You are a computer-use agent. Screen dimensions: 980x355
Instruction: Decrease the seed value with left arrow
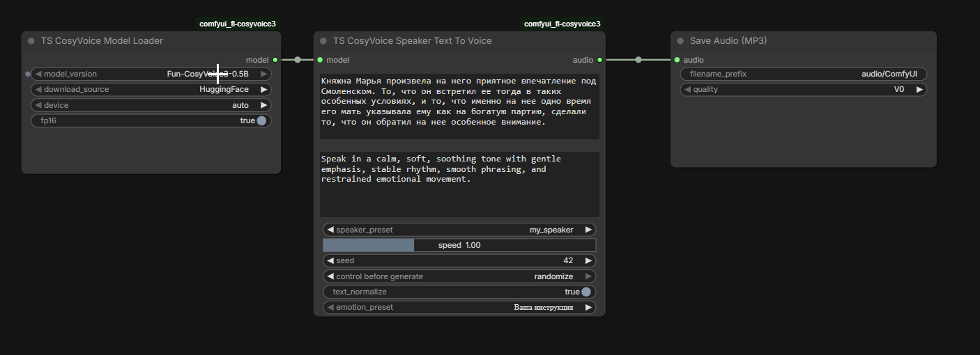pos(330,260)
